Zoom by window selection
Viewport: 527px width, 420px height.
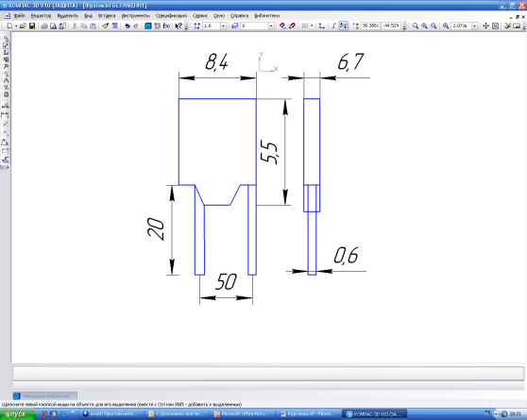[x=416, y=25]
